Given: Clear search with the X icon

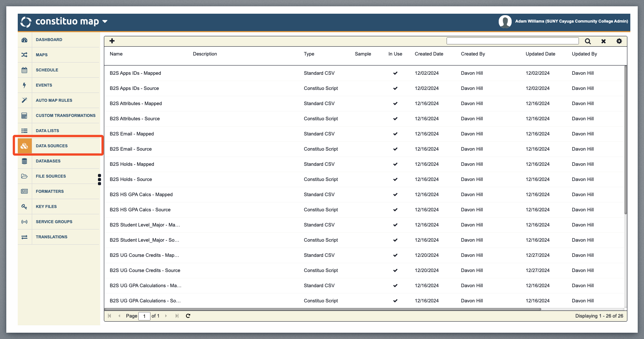Looking at the screenshot, I should pyautogui.click(x=603, y=41).
